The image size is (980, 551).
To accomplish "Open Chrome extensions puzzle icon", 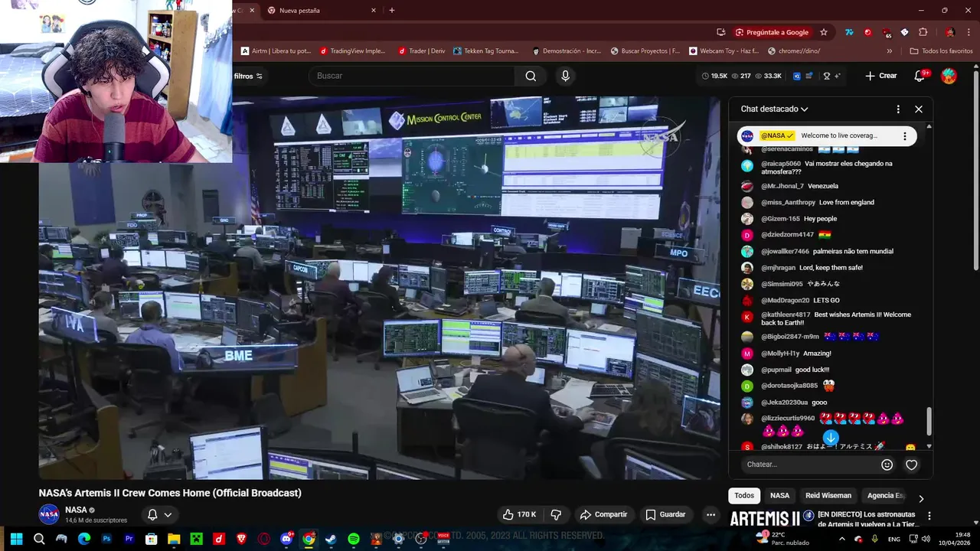I will 923,32.
